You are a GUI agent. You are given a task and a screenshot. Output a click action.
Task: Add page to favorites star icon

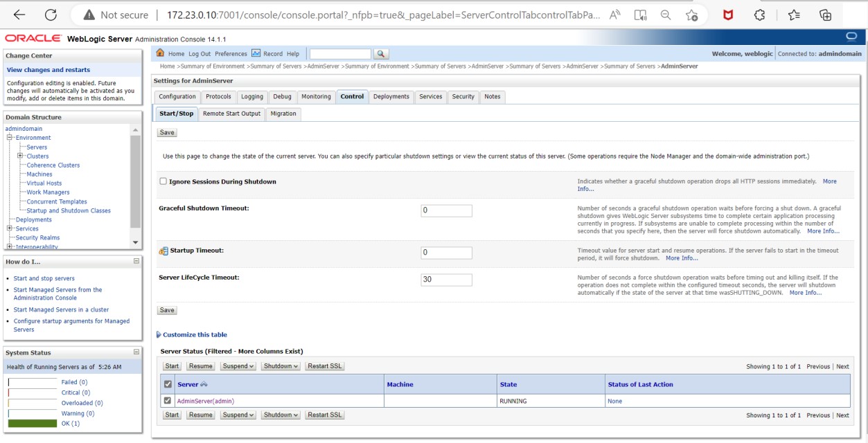coord(691,15)
